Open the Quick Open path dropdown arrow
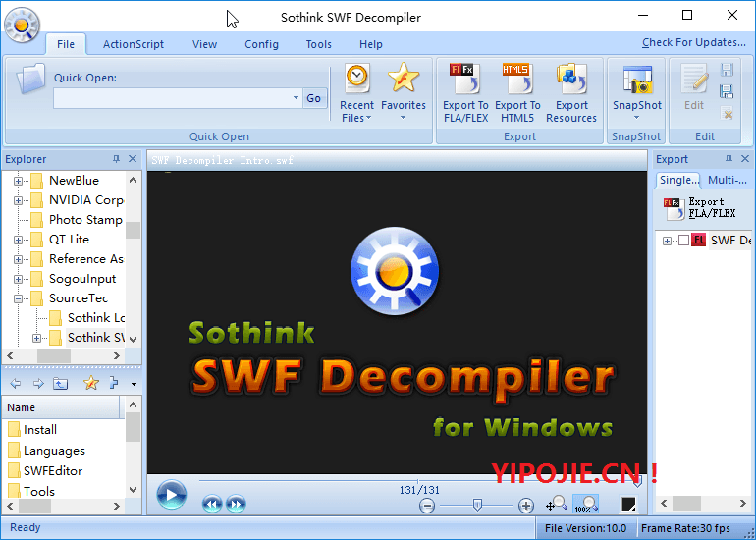756x540 pixels. pos(297,98)
